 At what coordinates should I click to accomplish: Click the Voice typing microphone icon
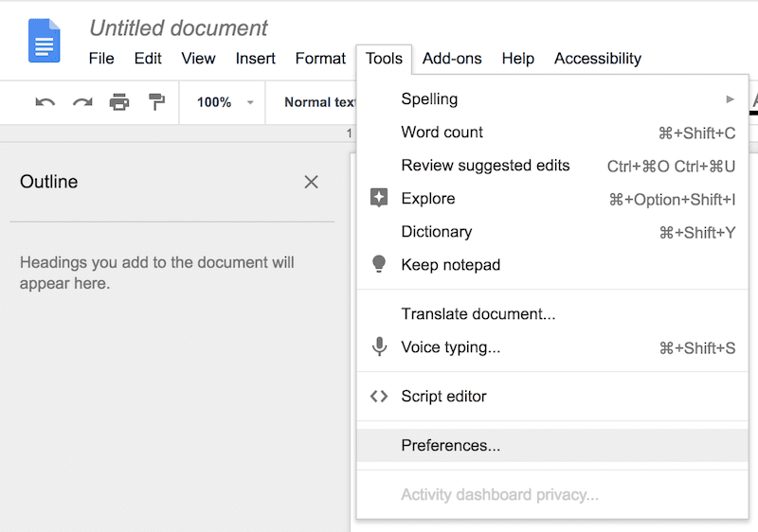[x=379, y=347]
